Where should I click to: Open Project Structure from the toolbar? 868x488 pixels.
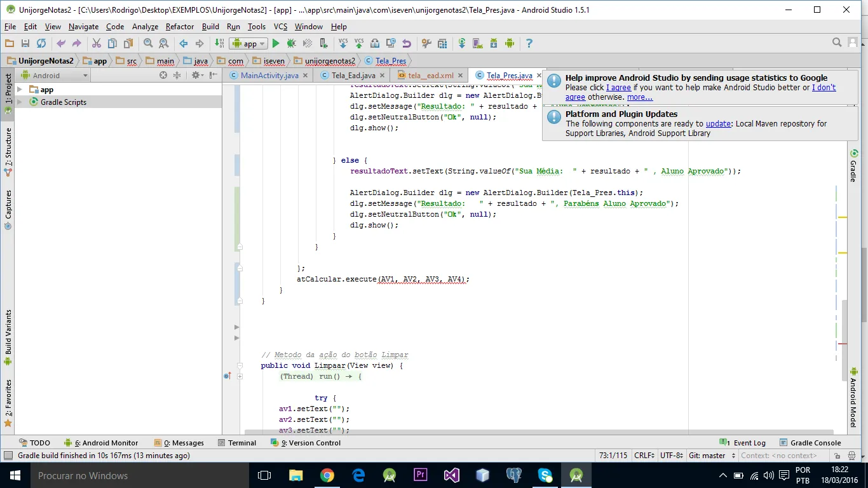pos(442,43)
